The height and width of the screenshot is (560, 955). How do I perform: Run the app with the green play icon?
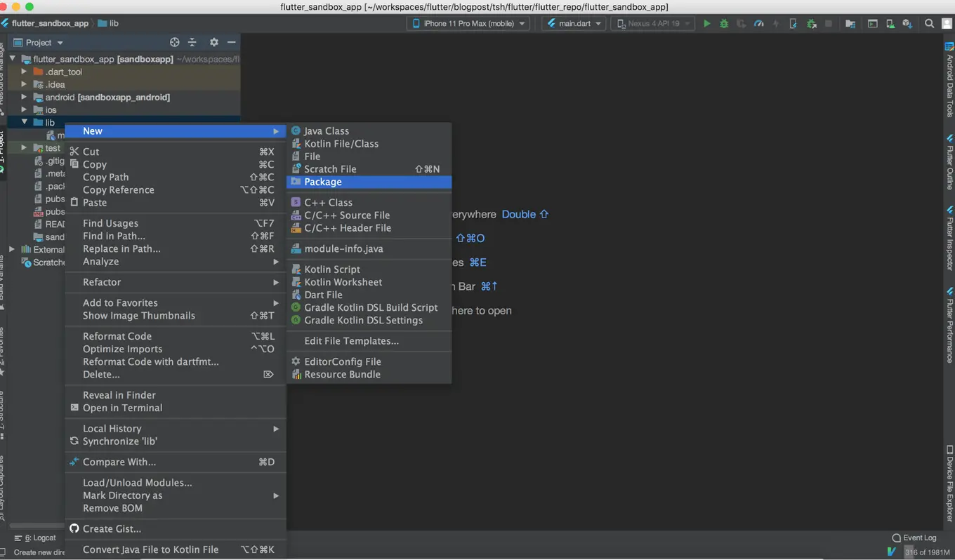(x=706, y=23)
